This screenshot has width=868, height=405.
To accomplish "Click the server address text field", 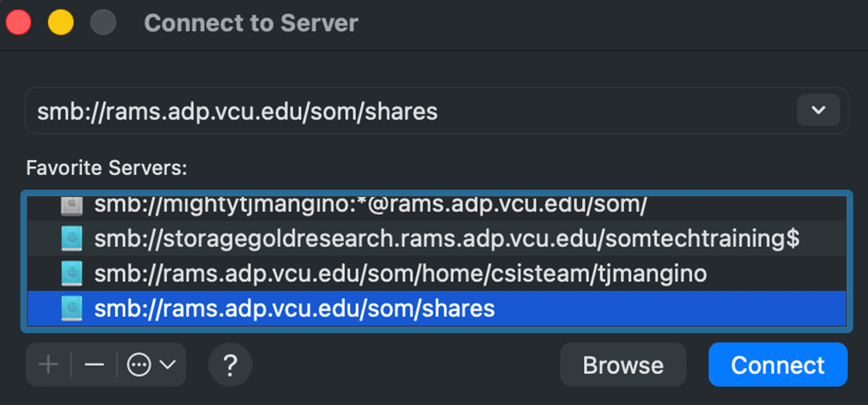I will pos(407,111).
